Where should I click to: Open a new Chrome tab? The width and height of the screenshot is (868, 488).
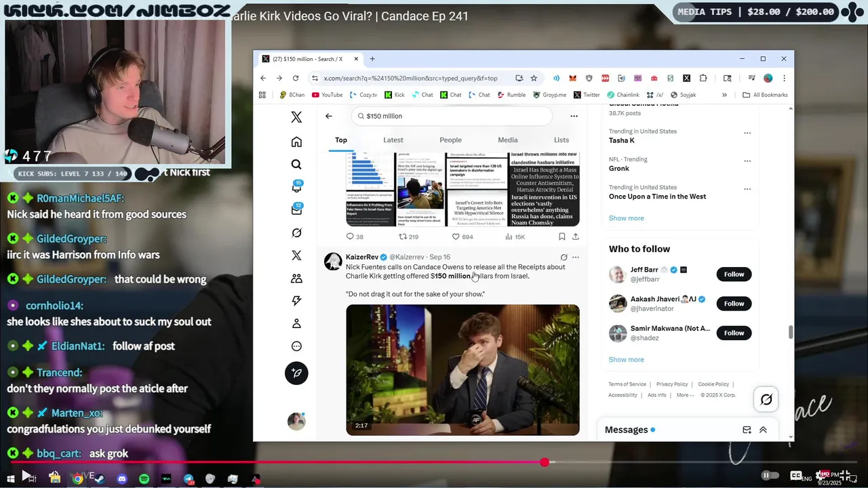coord(372,59)
